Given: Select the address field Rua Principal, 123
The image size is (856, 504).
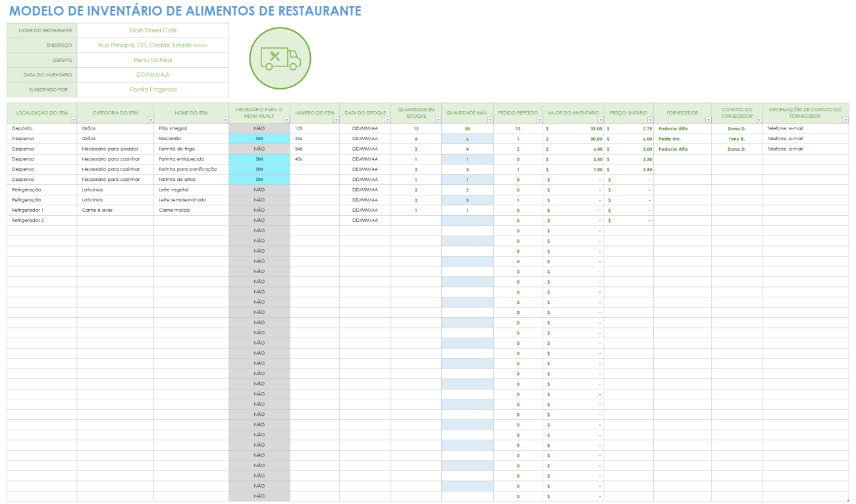Looking at the screenshot, I should pos(153,45).
